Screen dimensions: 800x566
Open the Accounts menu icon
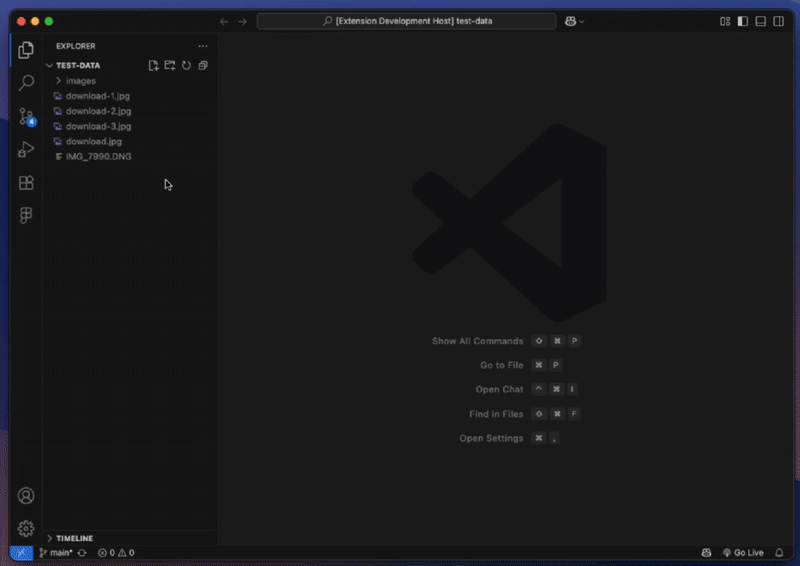26,496
